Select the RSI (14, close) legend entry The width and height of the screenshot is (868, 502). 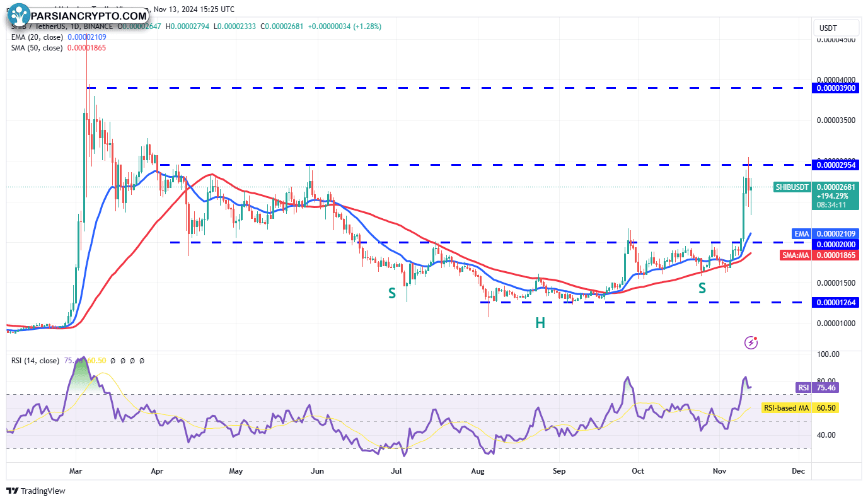coord(35,361)
